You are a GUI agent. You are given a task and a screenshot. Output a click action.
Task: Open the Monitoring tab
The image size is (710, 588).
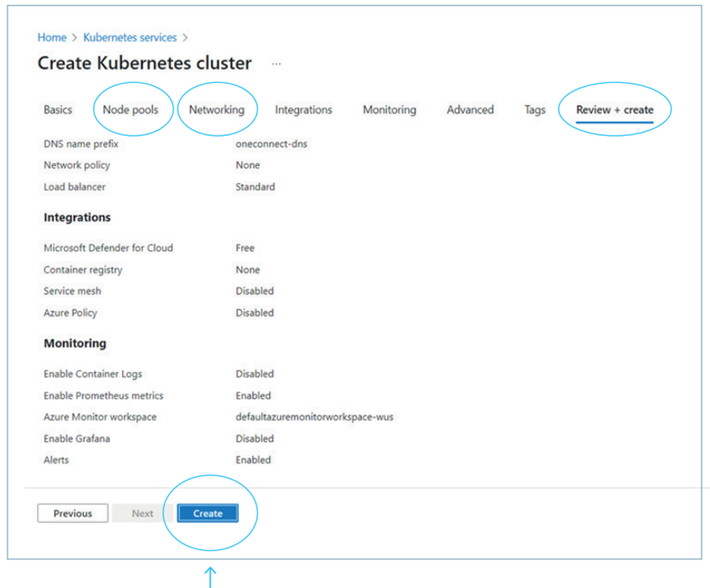[x=389, y=110]
